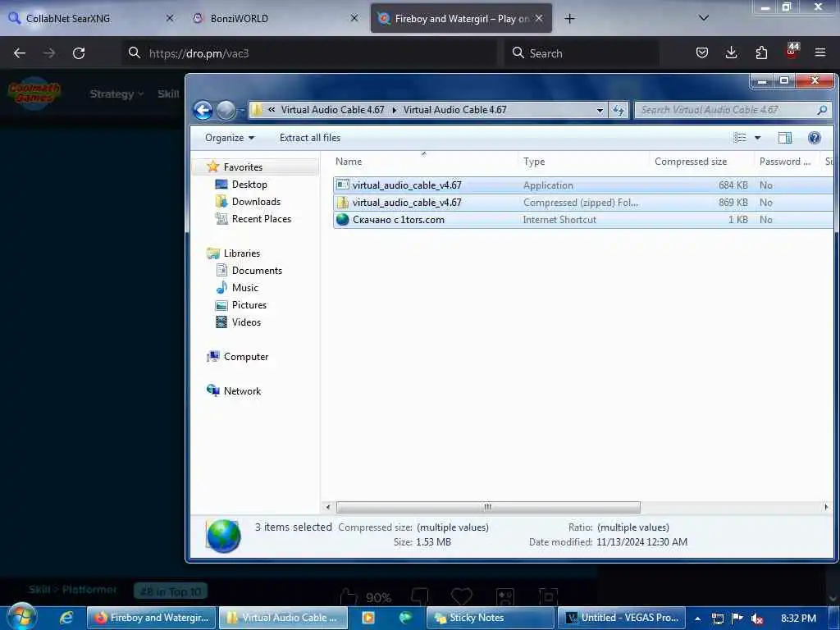Click the Firefox URL address field

309,53
